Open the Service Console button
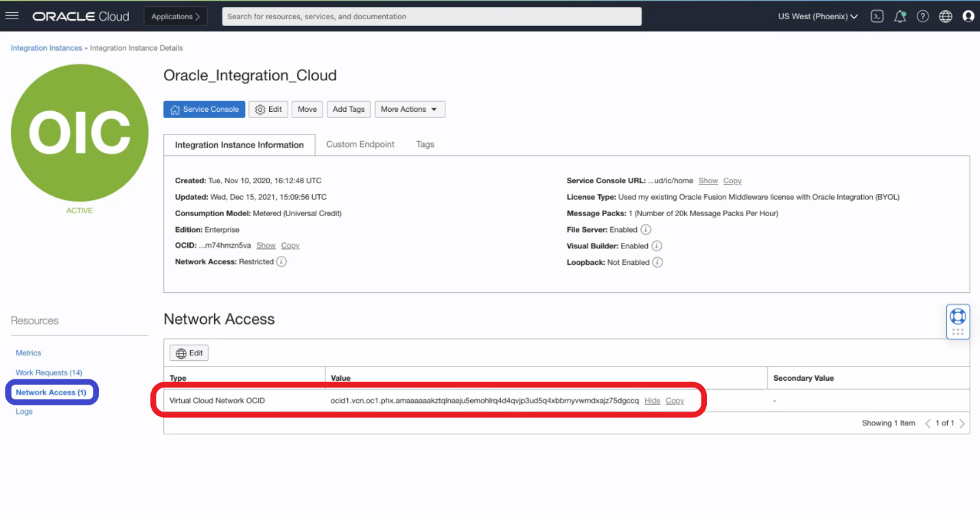Viewport: 980px width, 518px height. (x=204, y=109)
